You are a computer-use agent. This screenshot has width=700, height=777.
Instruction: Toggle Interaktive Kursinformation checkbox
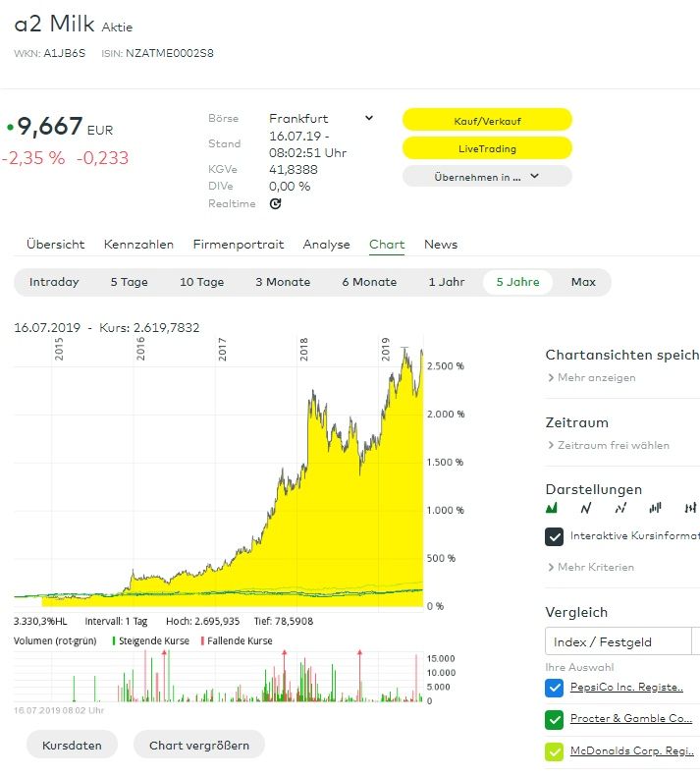[554, 536]
